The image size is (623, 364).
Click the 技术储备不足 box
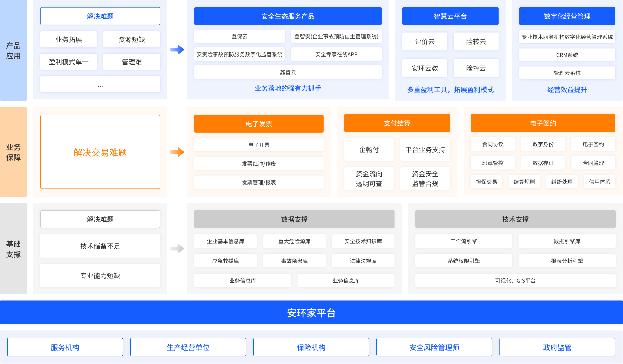100,246
